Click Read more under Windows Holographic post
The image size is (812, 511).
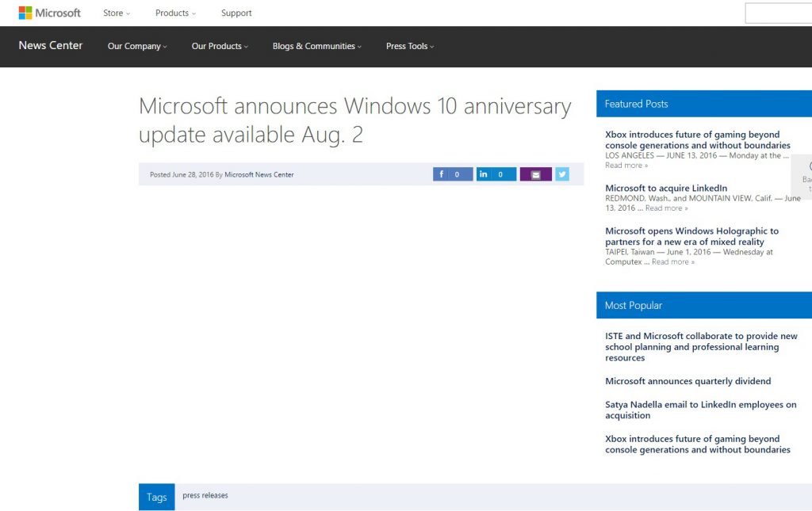673,261
